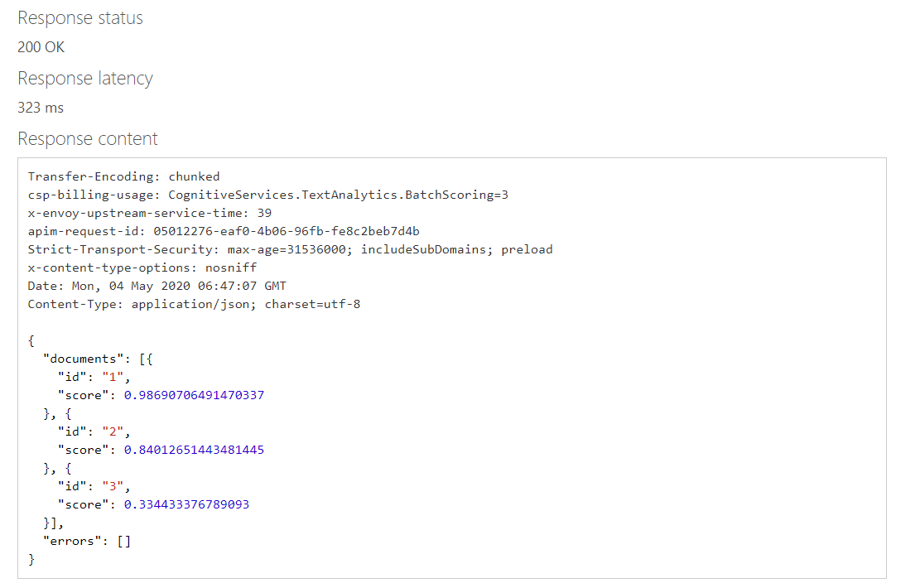The width and height of the screenshot is (901, 588).
Task: Select score value 0.334433376789093
Action: [x=186, y=504]
